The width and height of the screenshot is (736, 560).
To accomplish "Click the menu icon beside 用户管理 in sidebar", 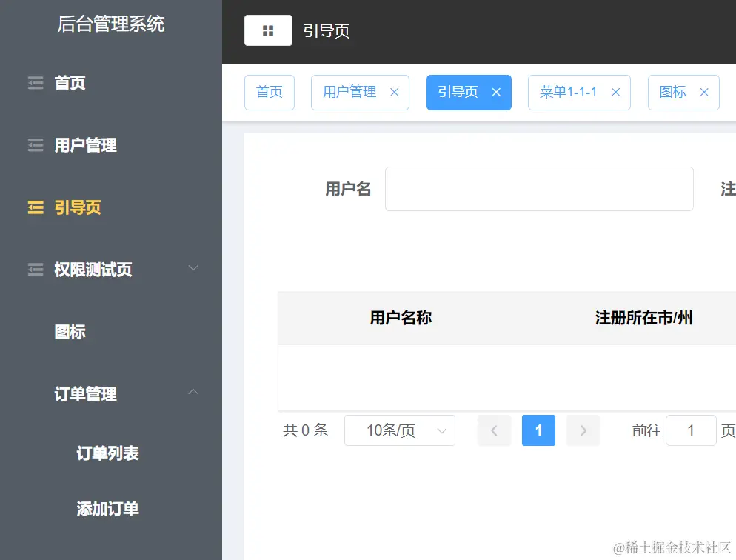I will pyautogui.click(x=36, y=145).
